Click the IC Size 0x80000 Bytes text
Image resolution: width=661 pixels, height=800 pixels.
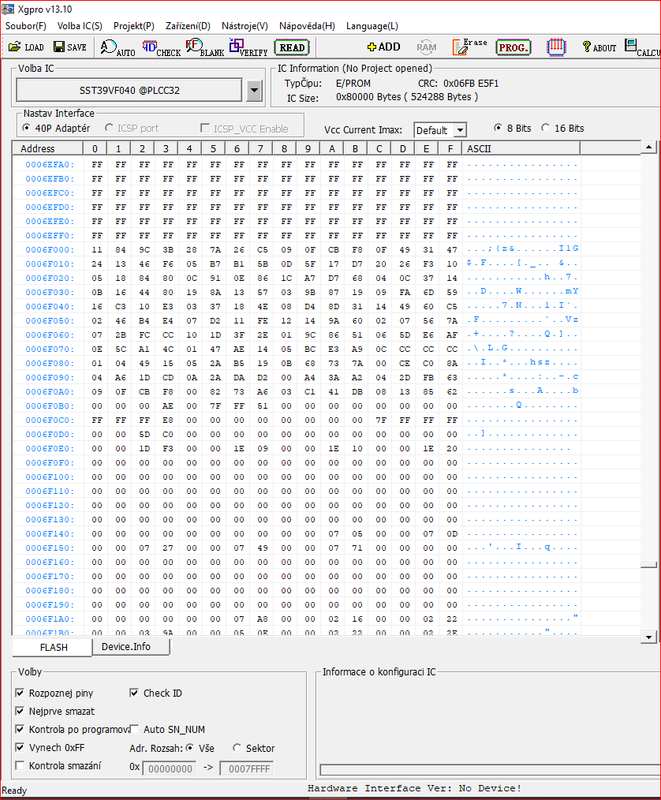[407, 96]
